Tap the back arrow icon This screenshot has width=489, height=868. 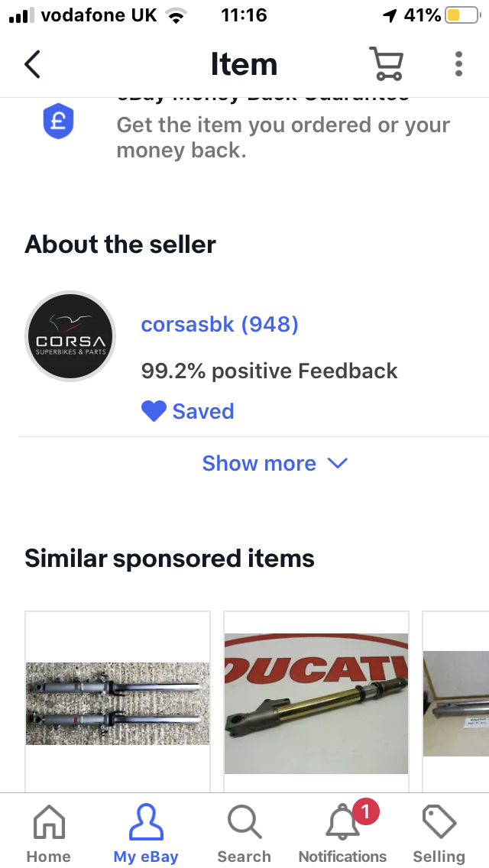(32, 65)
